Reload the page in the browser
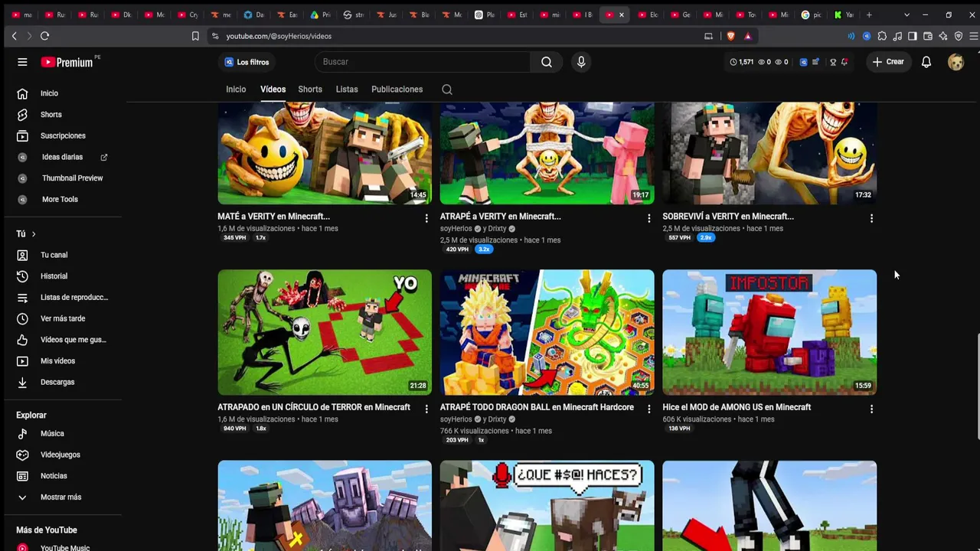 [x=45, y=36]
